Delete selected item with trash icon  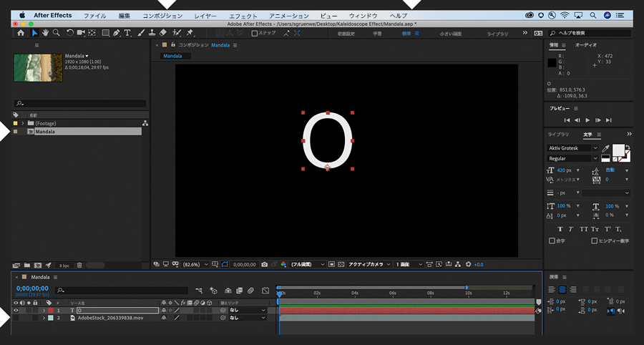point(79,266)
